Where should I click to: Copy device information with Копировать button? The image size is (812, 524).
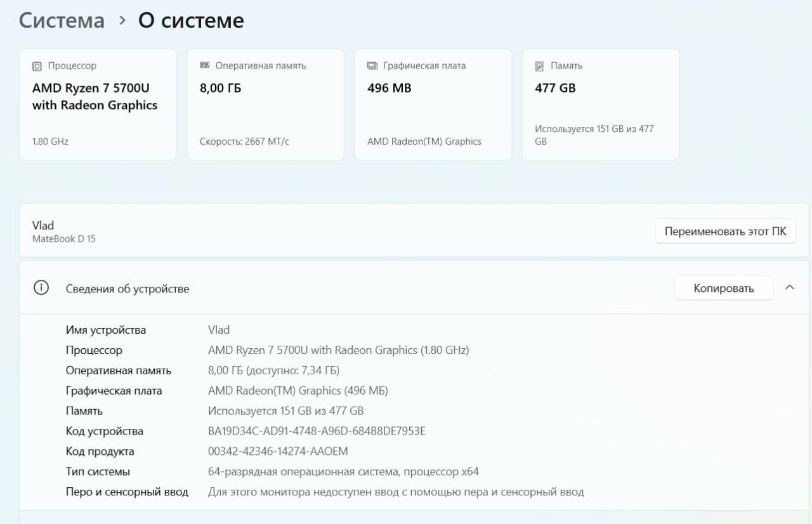coord(724,288)
